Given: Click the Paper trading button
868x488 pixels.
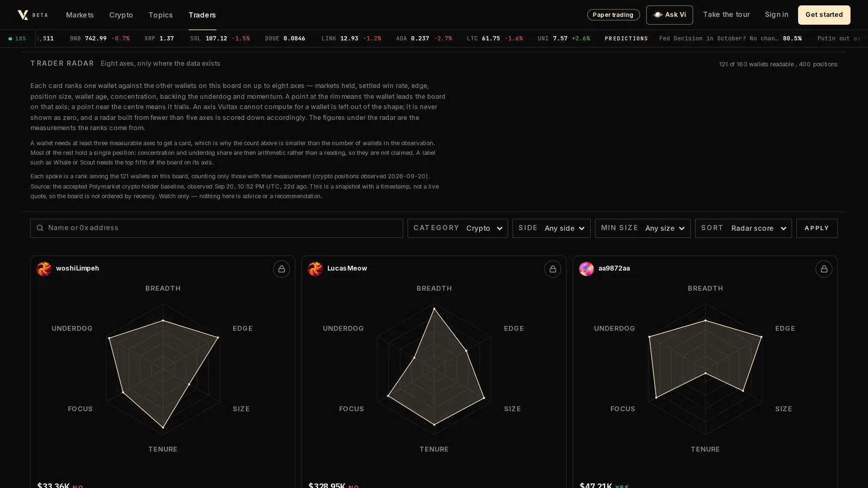Looking at the screenshot, I should click(x=614, y=15).
